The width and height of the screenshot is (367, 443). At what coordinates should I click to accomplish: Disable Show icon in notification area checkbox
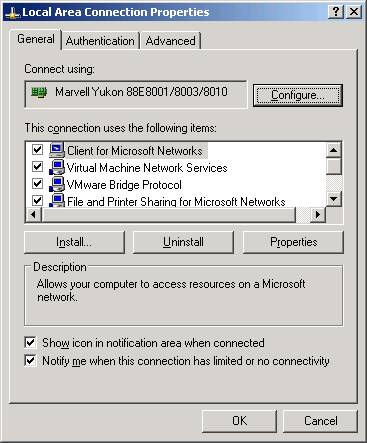(30, 343)
